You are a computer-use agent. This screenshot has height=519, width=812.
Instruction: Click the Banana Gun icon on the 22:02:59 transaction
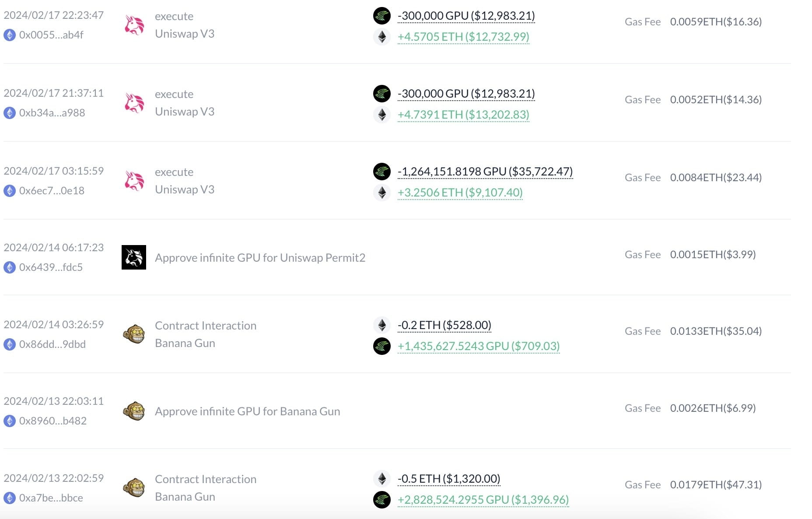click(134, 487)
